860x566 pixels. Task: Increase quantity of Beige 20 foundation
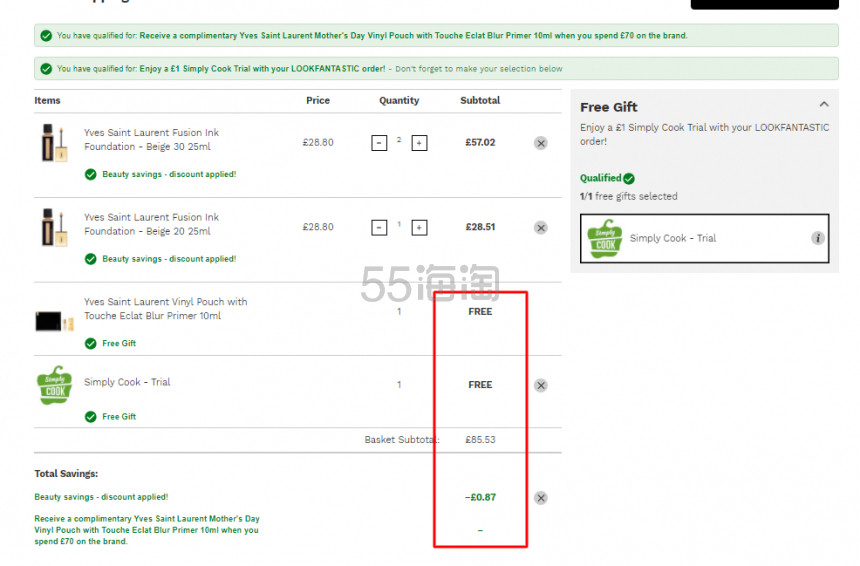coord(419,228)
